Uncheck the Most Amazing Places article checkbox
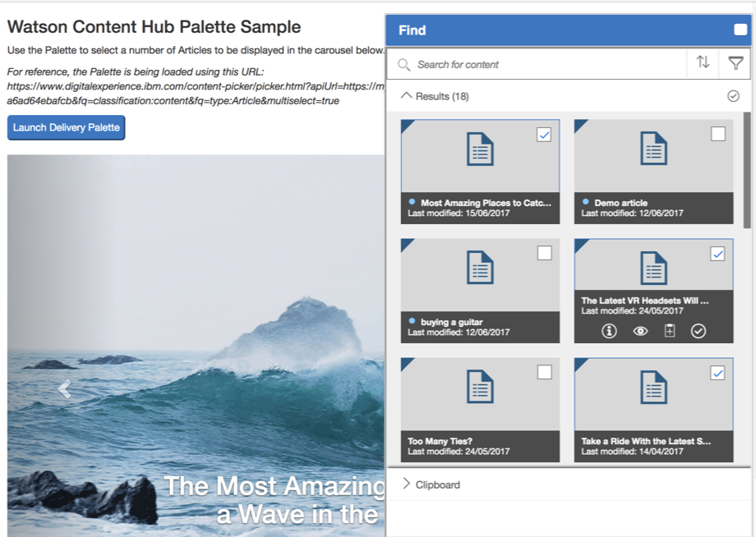 coord(544,135)
